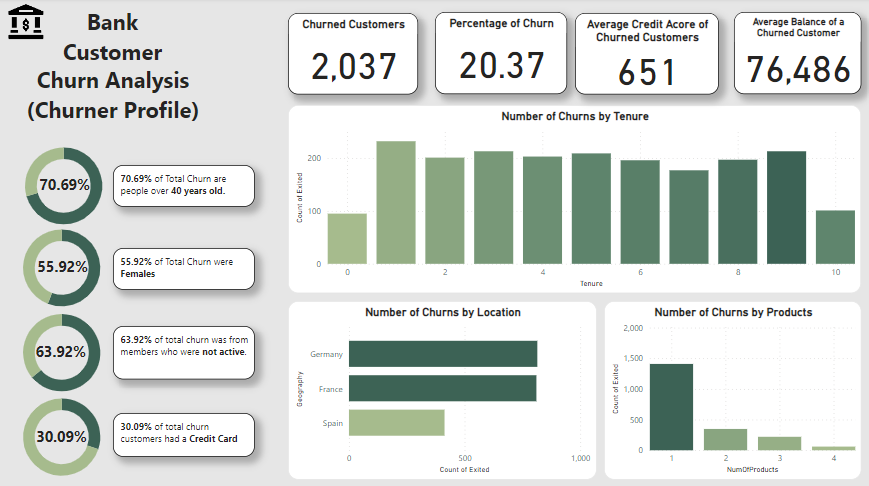This screenshot has width=869, height=486.
Task: Click the tallest bar at Tenure 1
Action: [396, 203]
